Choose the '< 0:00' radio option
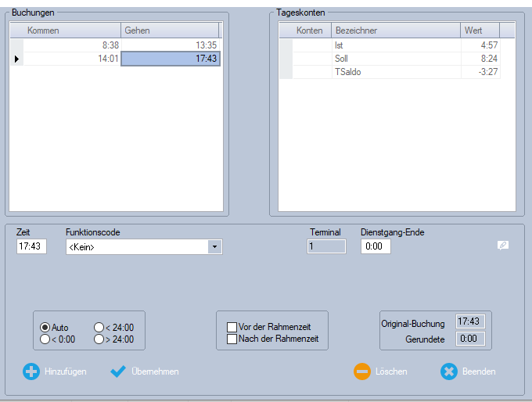 point(45,339)
